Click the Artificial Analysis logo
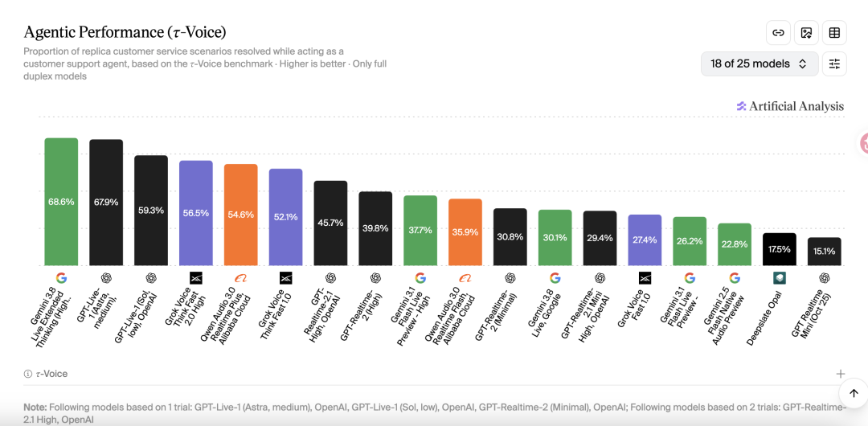Viewport: 868px width, 426px height. coord(790,106)
